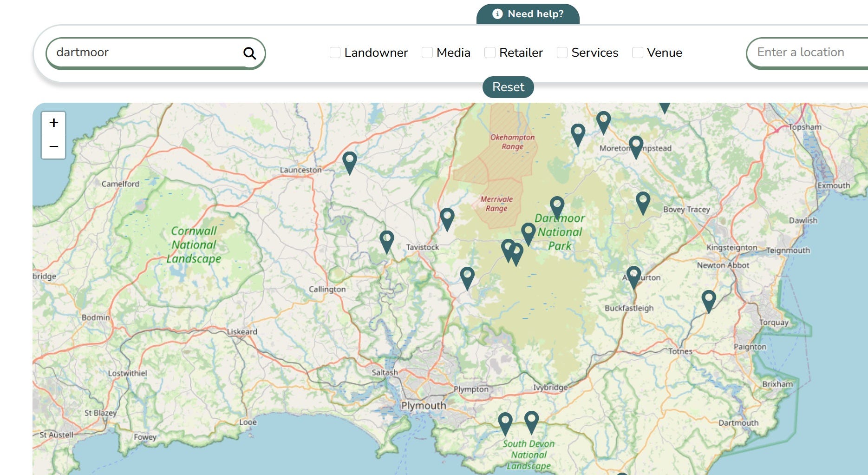Select left pin above South Devon Landscape
The image size is (868, 475).
(505, 424)
